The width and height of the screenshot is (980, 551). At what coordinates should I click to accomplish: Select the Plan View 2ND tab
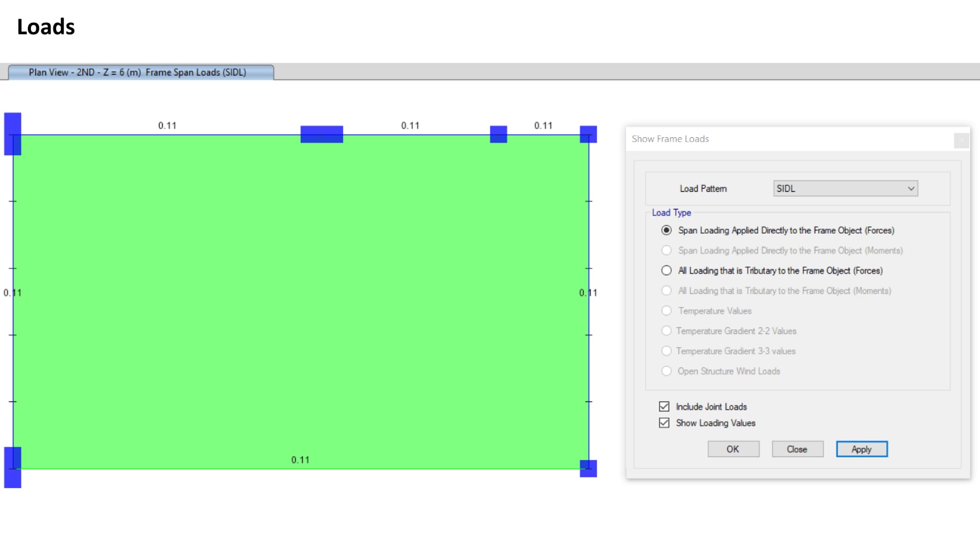tap(141, 72)
